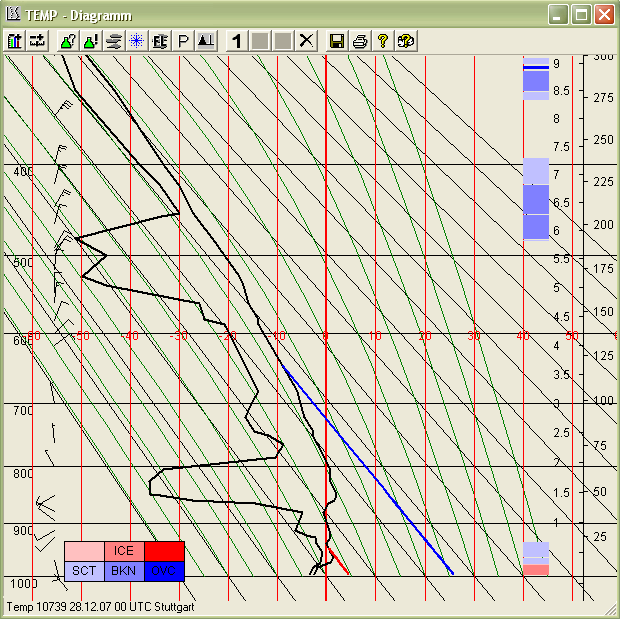Screen dimensions: 620x619
Task: Open the plus/minus settings toolbar icon
Action: tap(37, 41)
